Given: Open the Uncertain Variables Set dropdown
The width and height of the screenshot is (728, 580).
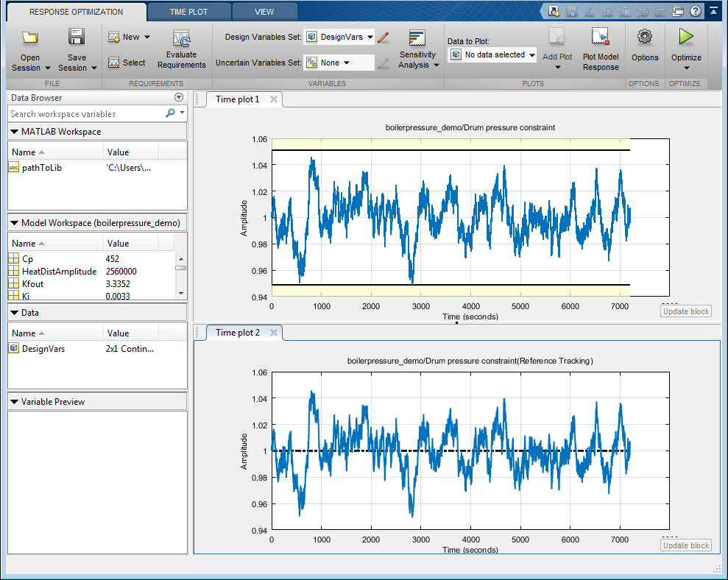Looking at the screenshot, I should pos(339,63).
